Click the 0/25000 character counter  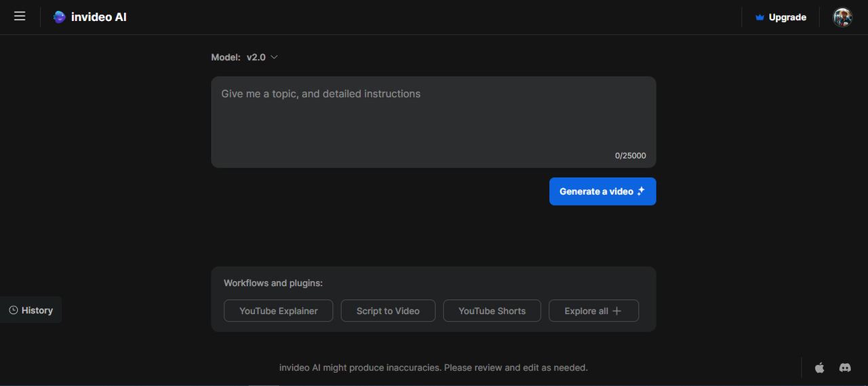(x=630, y=155)
